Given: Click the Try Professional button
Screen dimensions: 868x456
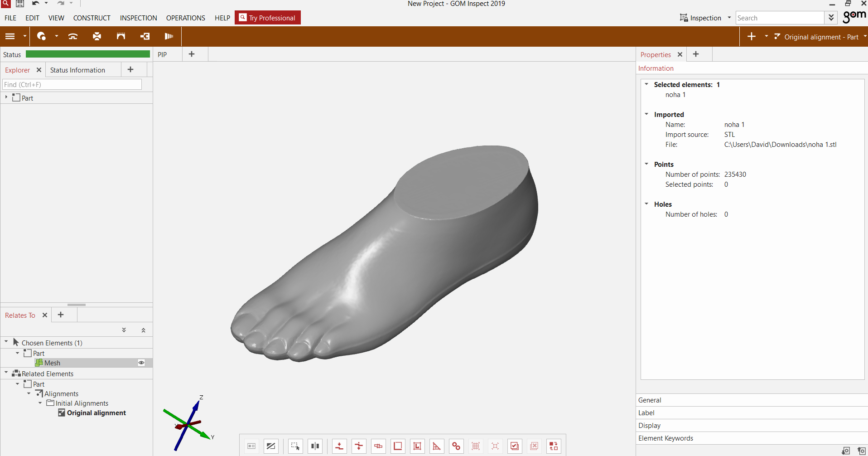Looking at the screenshot, I should 268,18.
